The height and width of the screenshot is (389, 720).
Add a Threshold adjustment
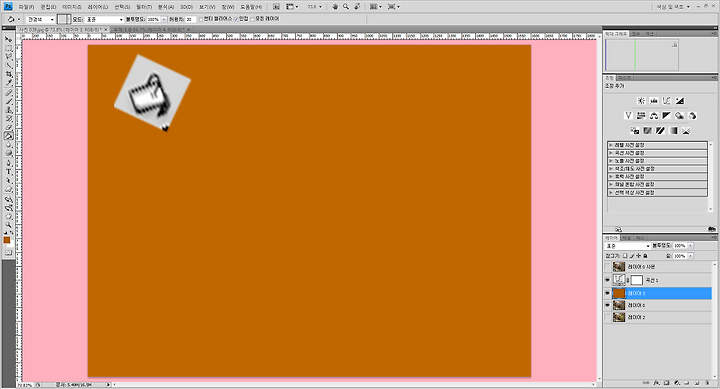point(661,131)
